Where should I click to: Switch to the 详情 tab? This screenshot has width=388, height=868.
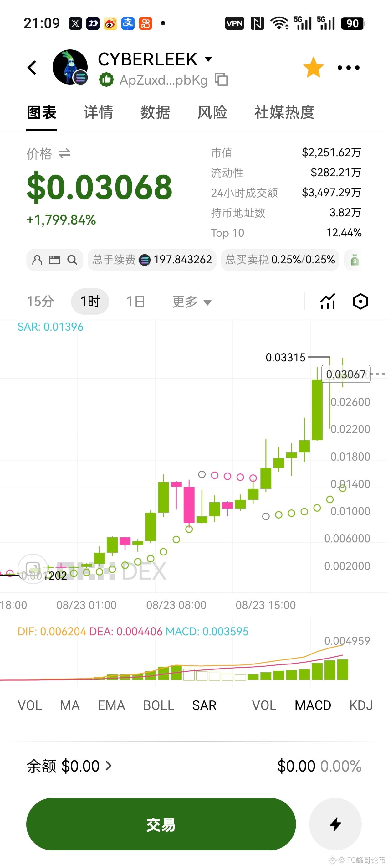(98, 112)
